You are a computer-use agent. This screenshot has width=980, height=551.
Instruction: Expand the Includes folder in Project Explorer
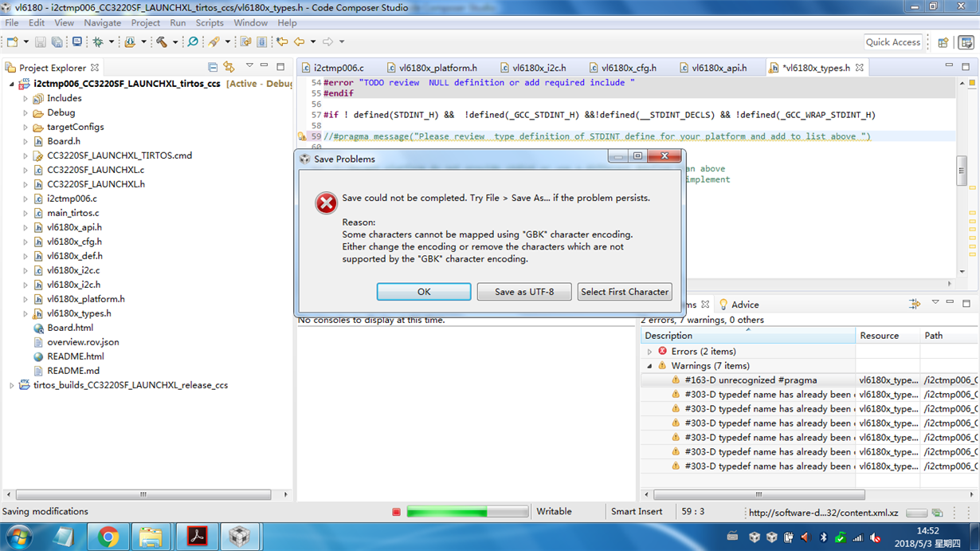[x=25, y=99]
